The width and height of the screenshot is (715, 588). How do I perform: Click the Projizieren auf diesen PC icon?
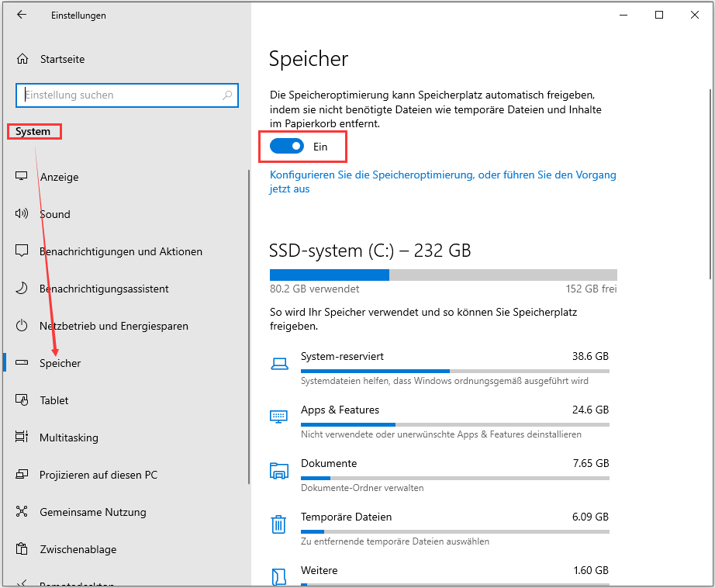pos(22,475)
